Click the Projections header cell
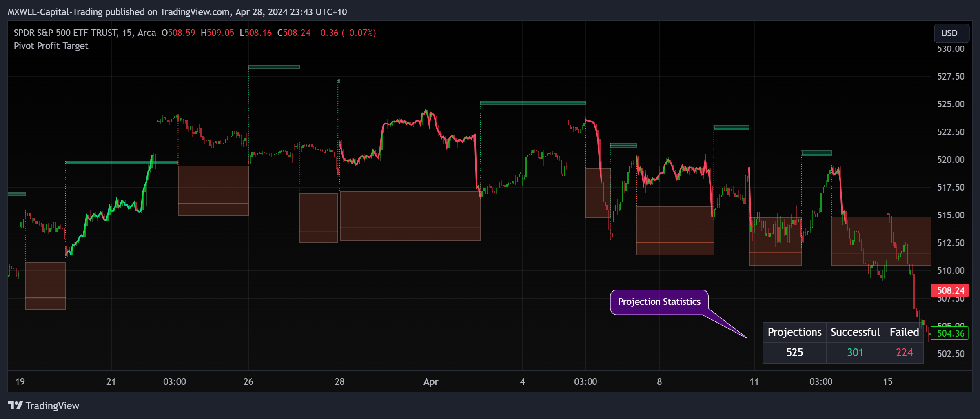The height and width of the screenshot is (419, 980). [794, 332]
